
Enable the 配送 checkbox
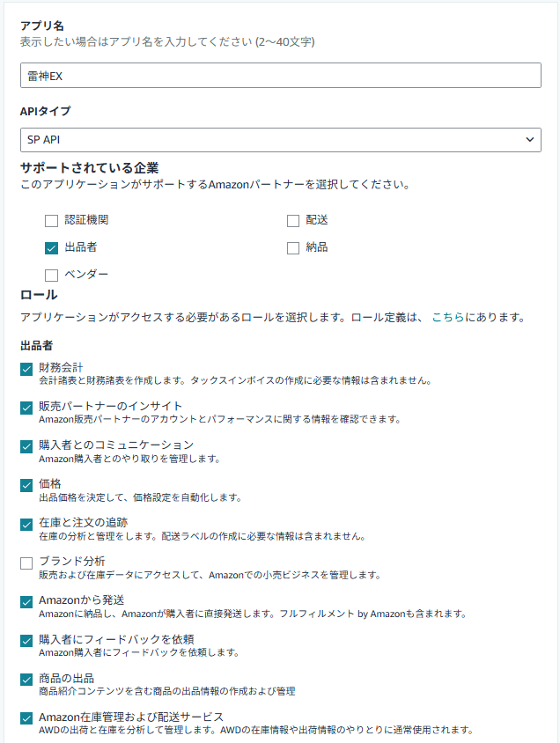click(x=293, y=221)
